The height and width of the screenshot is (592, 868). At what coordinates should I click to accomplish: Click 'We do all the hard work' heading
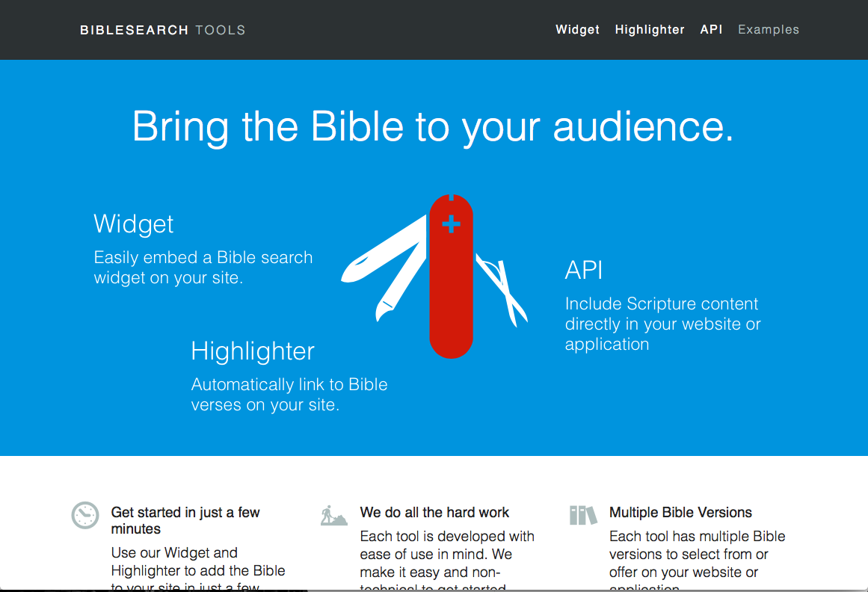click(434, 513)
